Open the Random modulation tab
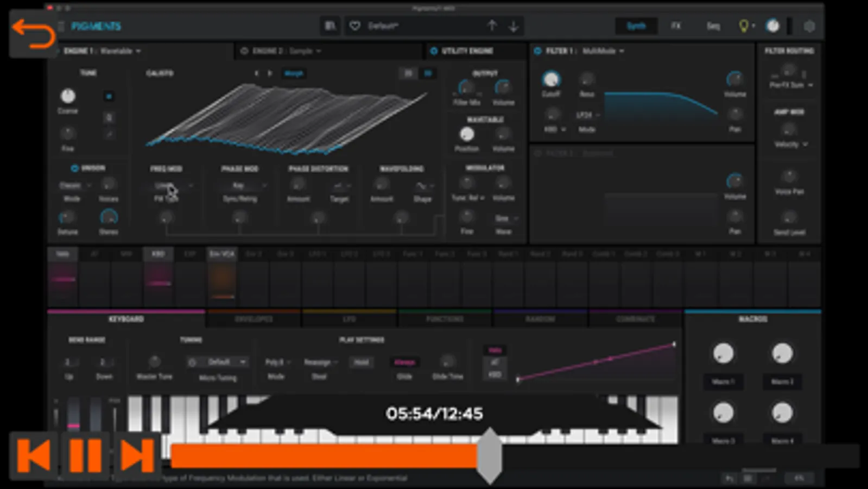The image size is (868, 489). 540,319
